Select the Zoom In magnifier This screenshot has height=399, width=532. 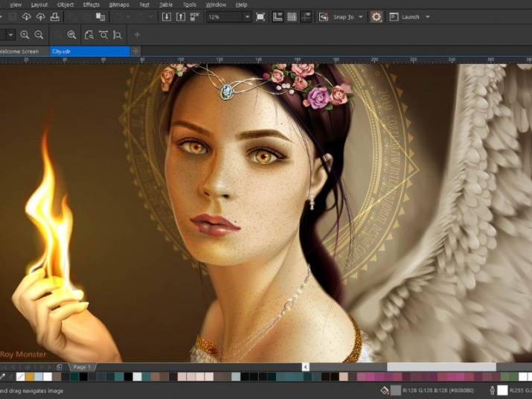click(25, 35)
